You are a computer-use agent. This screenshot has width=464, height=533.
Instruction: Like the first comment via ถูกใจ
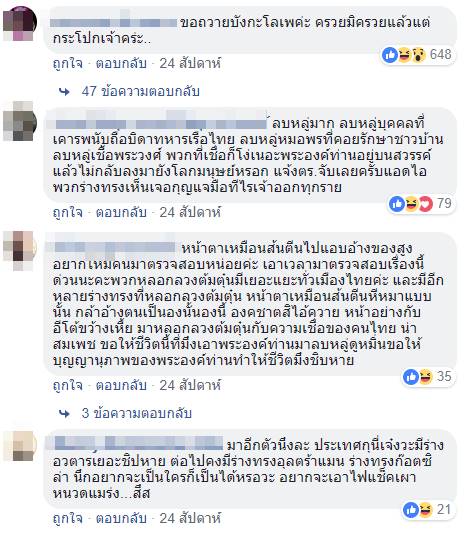click(x=68, y=64)
